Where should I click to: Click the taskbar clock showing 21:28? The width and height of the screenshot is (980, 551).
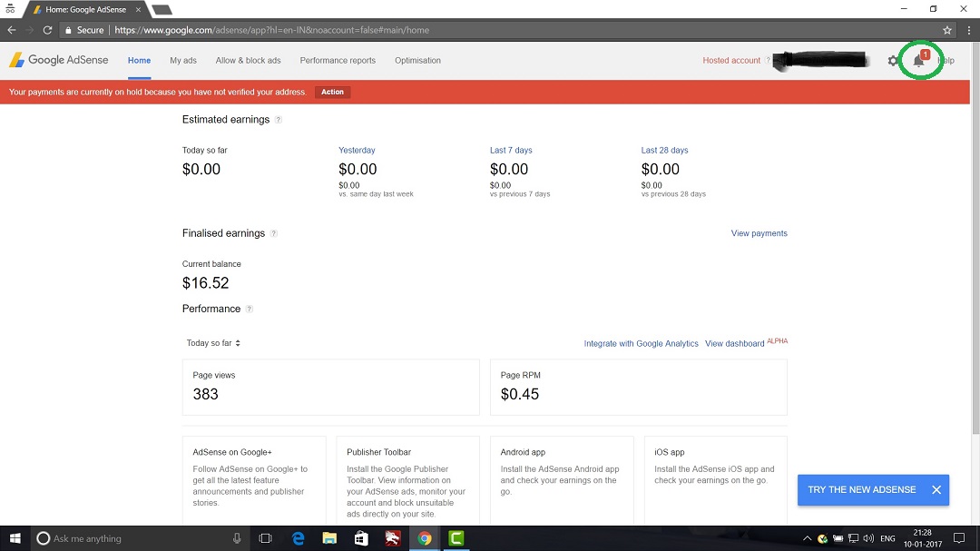[923, 538]
